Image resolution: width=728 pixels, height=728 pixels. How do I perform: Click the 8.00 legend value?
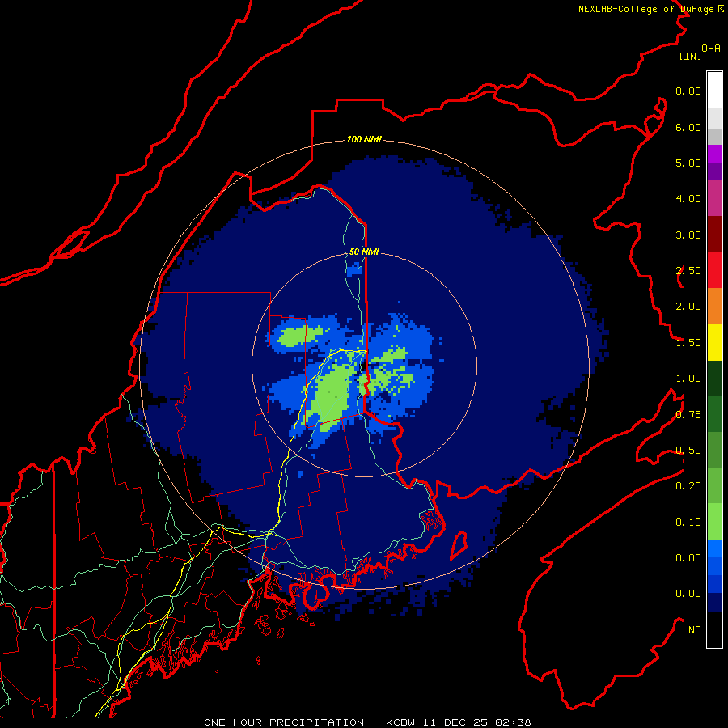coord(688,91)
